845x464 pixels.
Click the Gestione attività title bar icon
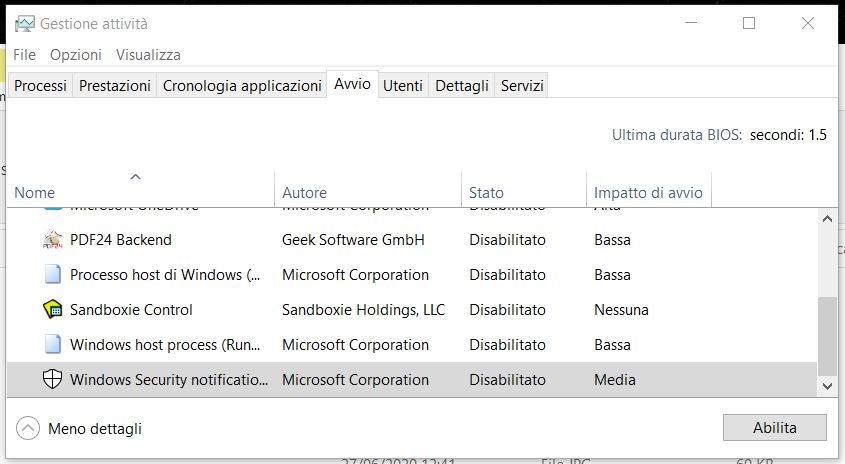(24, 24)
